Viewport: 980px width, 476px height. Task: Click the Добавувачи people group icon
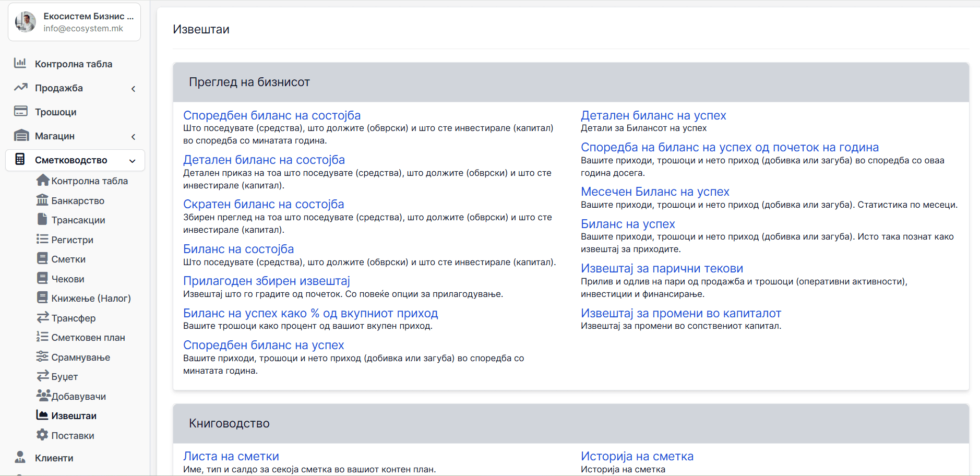pyautogui.click(x=43, y=395)
